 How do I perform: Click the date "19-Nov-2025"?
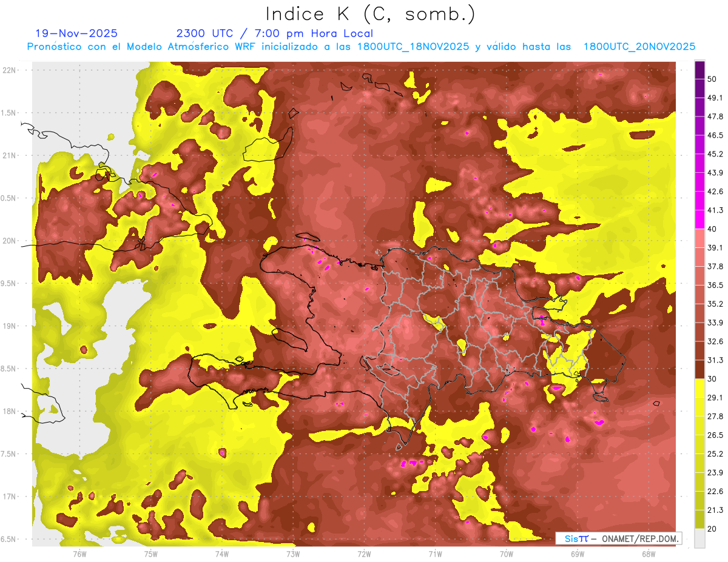(76, 33)
